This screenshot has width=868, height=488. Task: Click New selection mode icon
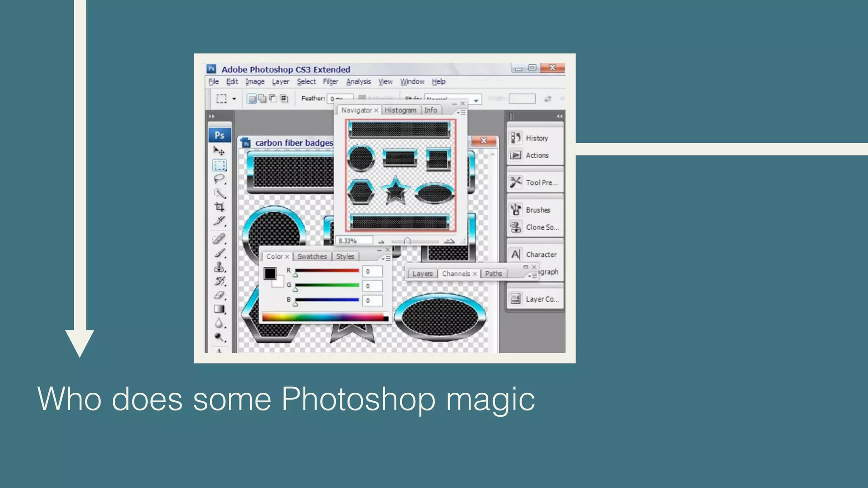[252, 99]
